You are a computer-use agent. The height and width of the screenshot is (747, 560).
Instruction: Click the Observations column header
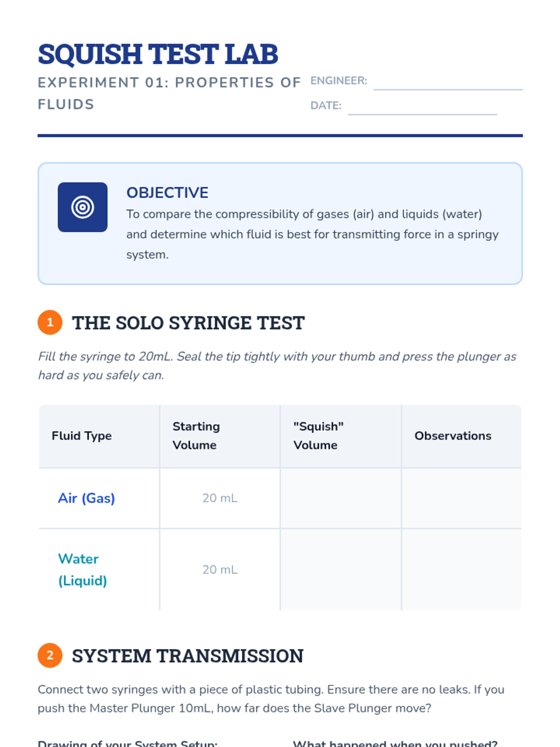[x=453, y=436]
